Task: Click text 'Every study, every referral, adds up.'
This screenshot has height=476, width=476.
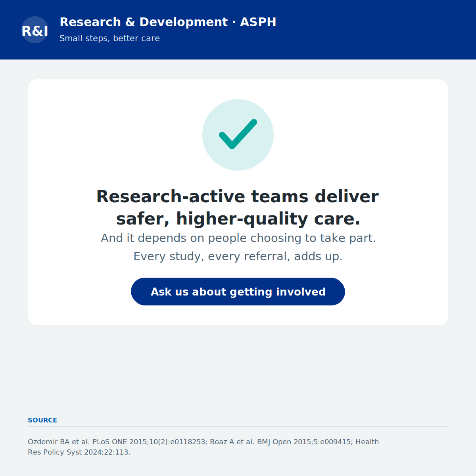Action: 238,256
